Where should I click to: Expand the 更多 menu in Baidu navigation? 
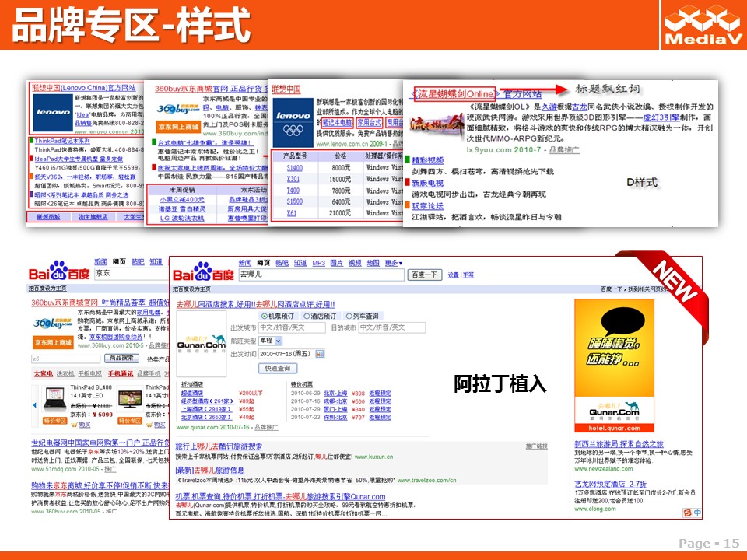[x=394, y=263]
